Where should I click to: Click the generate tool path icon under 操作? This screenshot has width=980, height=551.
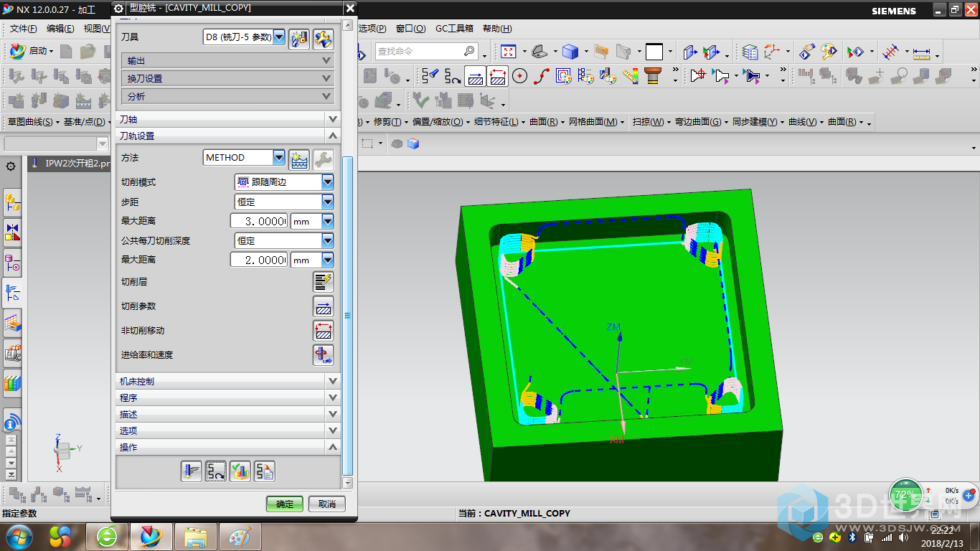coord(192,471)
